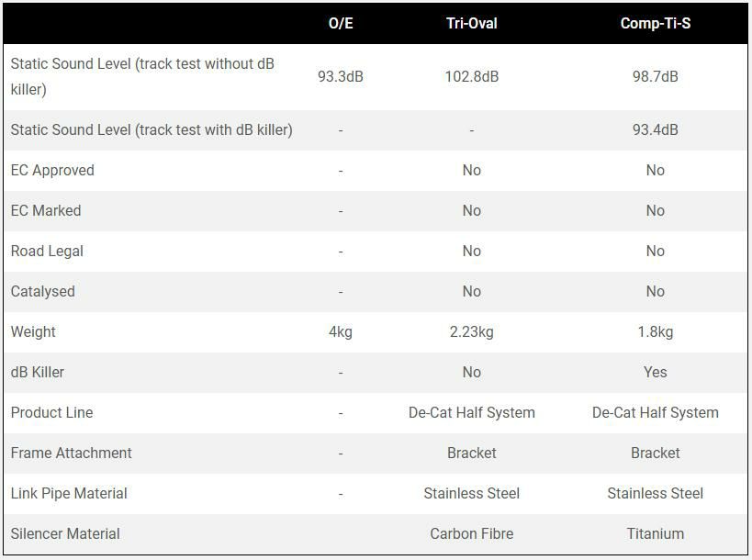Image resolution: width=752 pixels, height=560 pixels.
Task: Click the 1.8kg Comp-Ti-S weight
Action: pos(655,332)
